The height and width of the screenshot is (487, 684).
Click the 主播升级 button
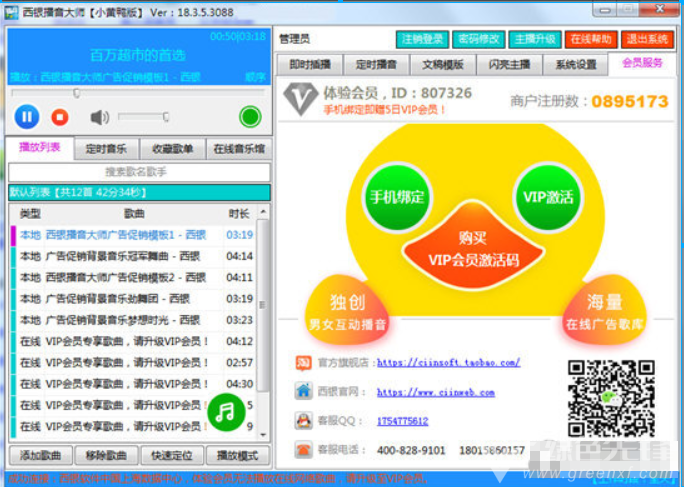pos(535,39)
